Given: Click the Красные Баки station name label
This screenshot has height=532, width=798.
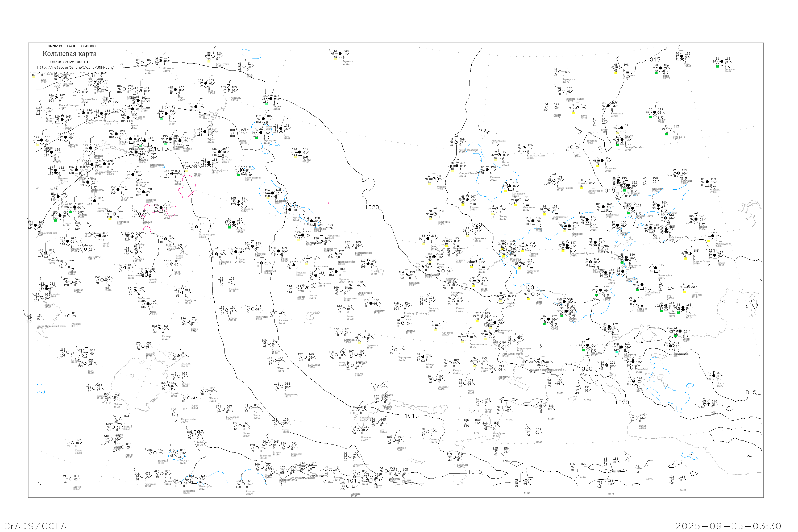Looking at the screenshot, I should coord(89,100).
